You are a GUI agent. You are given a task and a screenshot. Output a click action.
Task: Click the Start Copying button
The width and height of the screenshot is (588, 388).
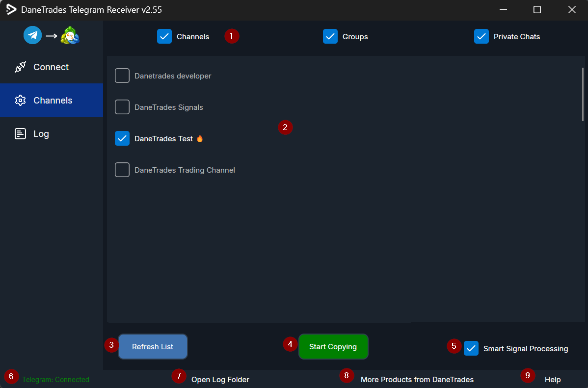333,347
